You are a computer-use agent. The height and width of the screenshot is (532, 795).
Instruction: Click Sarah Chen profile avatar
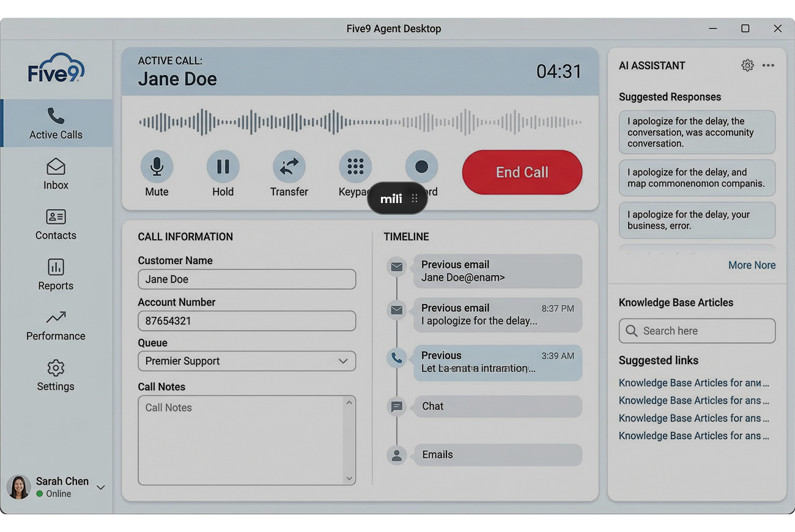[18, 487]
